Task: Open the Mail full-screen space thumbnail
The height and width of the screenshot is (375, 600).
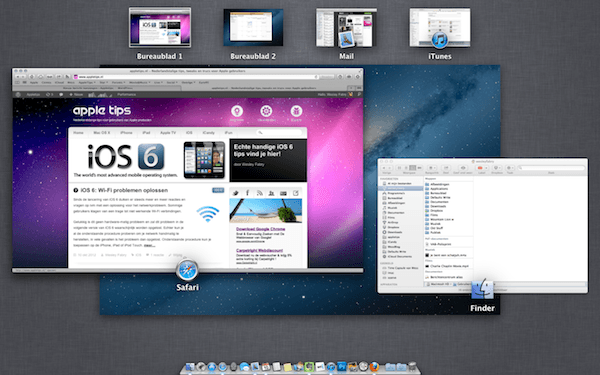Action: (346, 28)
